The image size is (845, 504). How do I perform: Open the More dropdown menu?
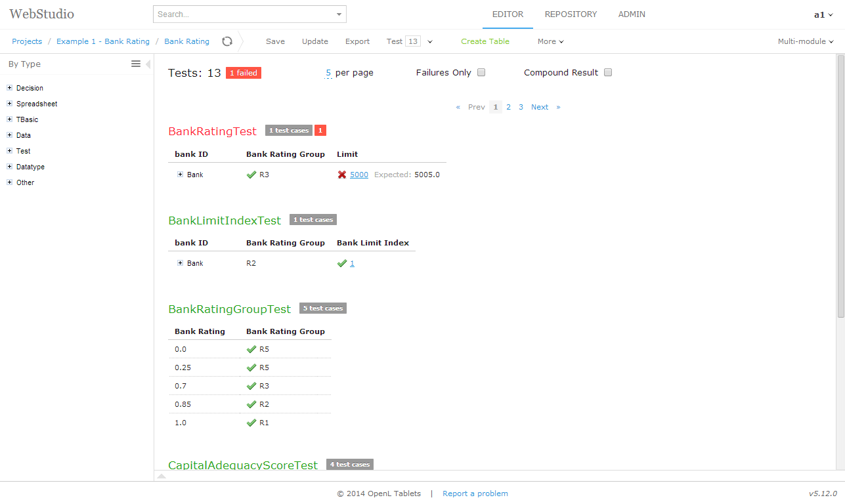[550, 41]
